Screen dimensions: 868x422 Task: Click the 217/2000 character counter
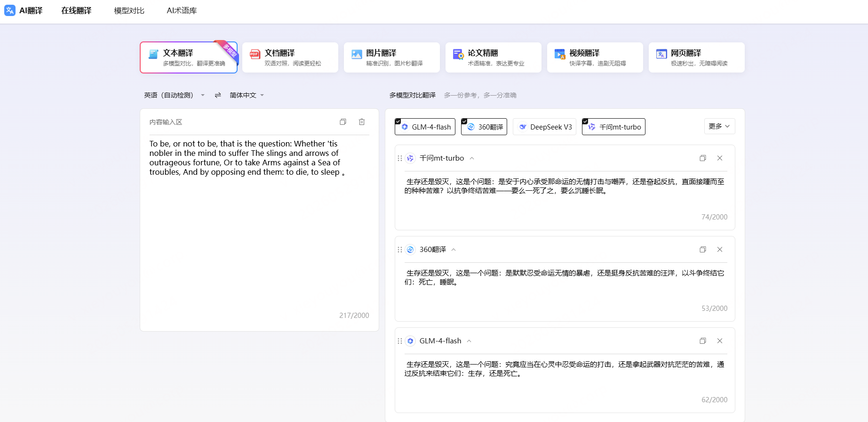coord(354,316)
